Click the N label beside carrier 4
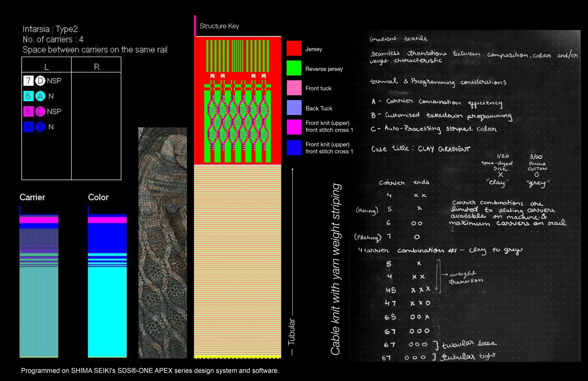Screen dimensions: 588x381 tap(51, 127)
